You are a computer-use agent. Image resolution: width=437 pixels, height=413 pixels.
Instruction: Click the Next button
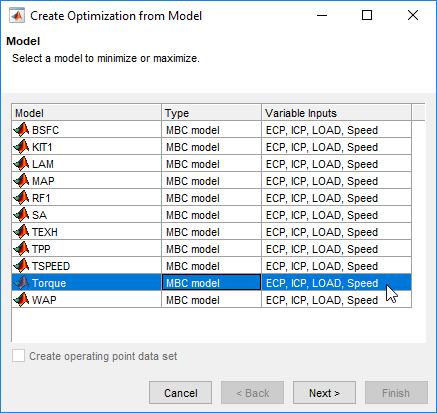(324, 393)
